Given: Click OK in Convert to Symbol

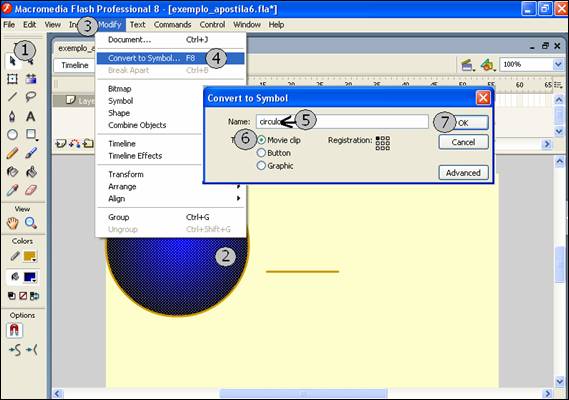Looking at the screenshot, I should (463, 123).
